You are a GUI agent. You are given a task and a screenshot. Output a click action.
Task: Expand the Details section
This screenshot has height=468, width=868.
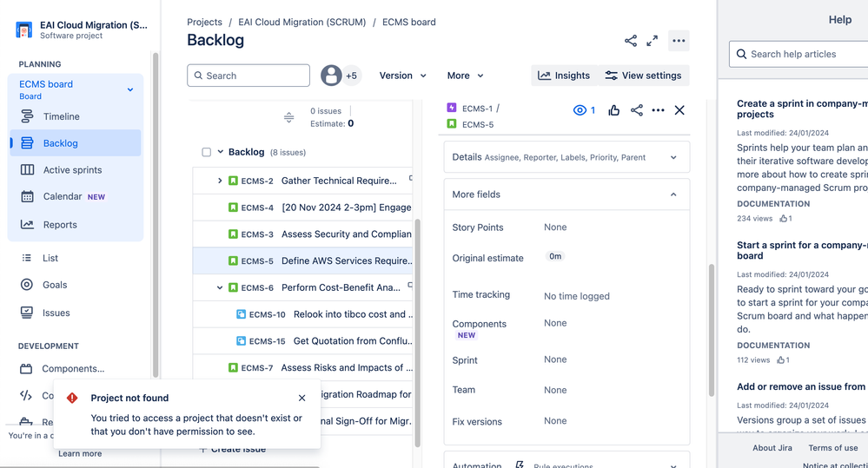567,157
